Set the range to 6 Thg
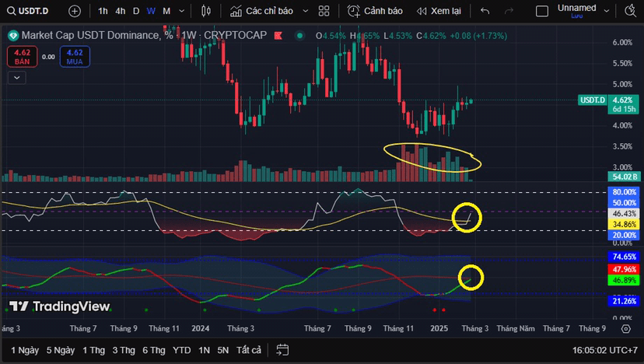Viewport: 644px width, 364px height. [x=153, y=350]
